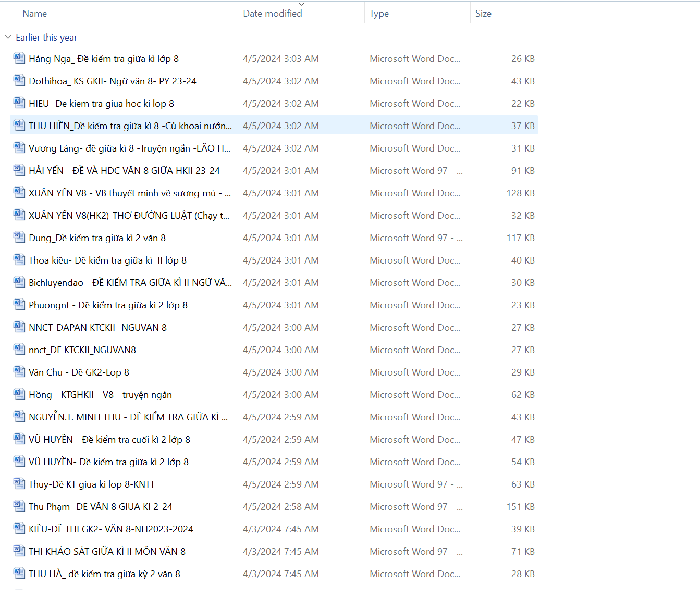This screenshot has width=700, height=598.
Task: Click the 128 KB size value
Action: pos(521,193)
